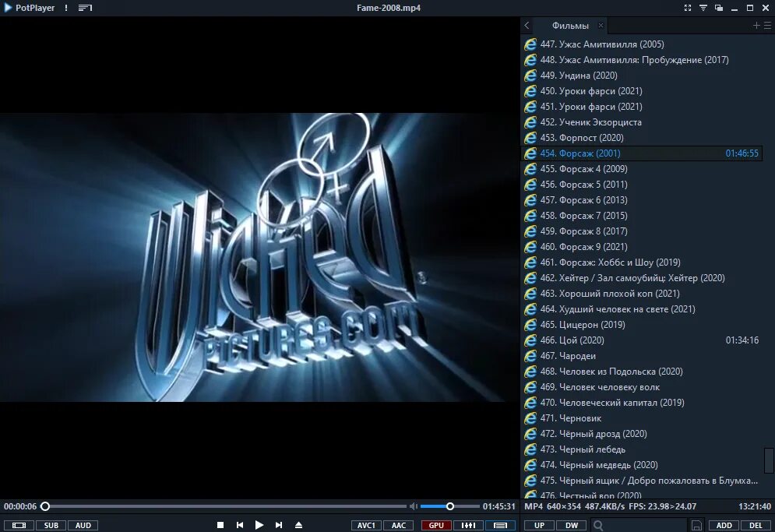Select 448. Ужас Амитивилля: Пробуждение (2017)

pyautogui.click(x=642, y=60)
